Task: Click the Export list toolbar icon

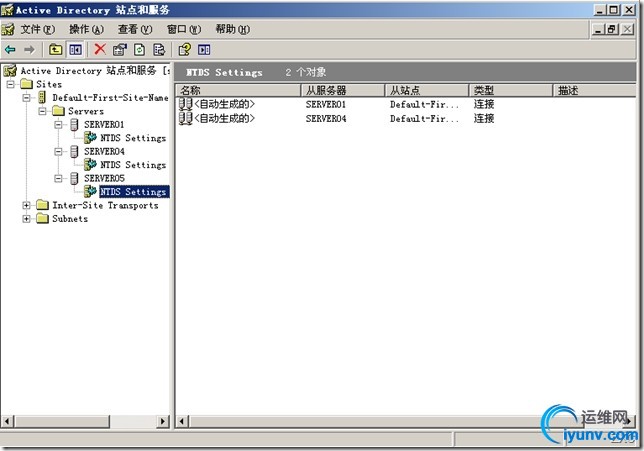Action: (x=159, y=50)
